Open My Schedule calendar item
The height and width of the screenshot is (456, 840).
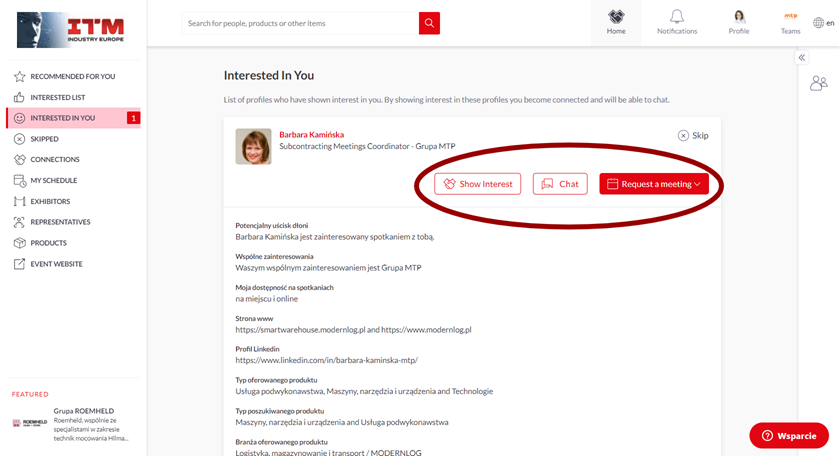[53, 180]
